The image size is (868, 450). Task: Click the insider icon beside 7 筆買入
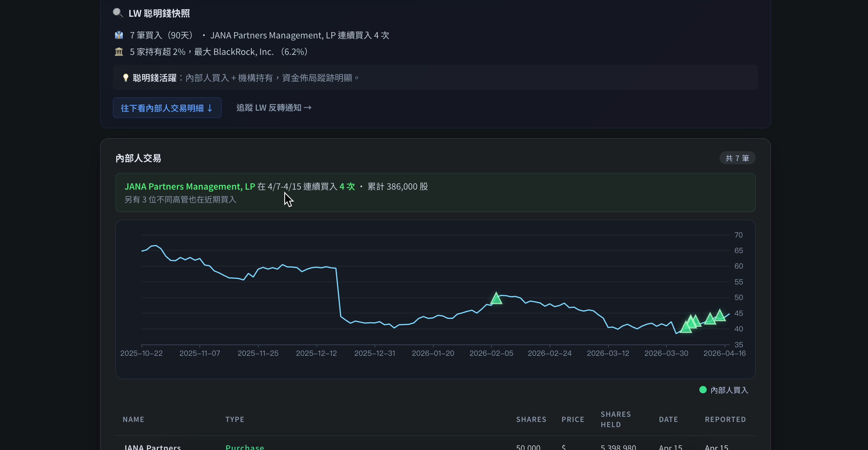click(119, 35)
